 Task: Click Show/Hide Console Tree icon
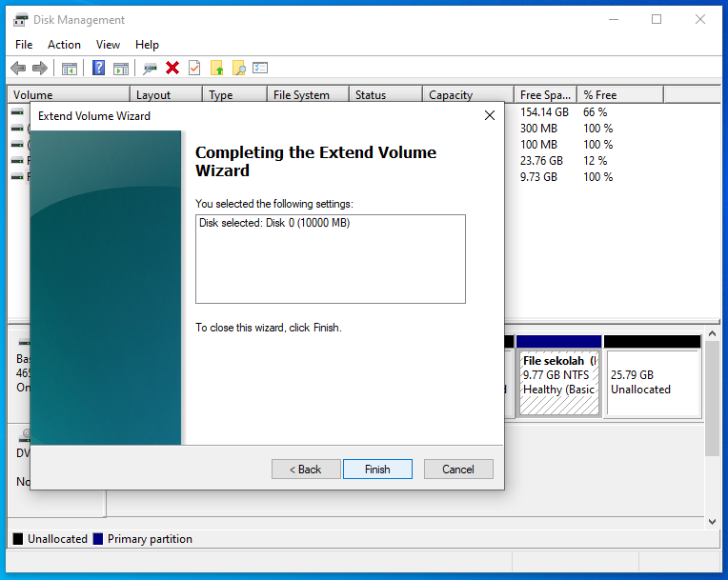click(x=69, y=68)
